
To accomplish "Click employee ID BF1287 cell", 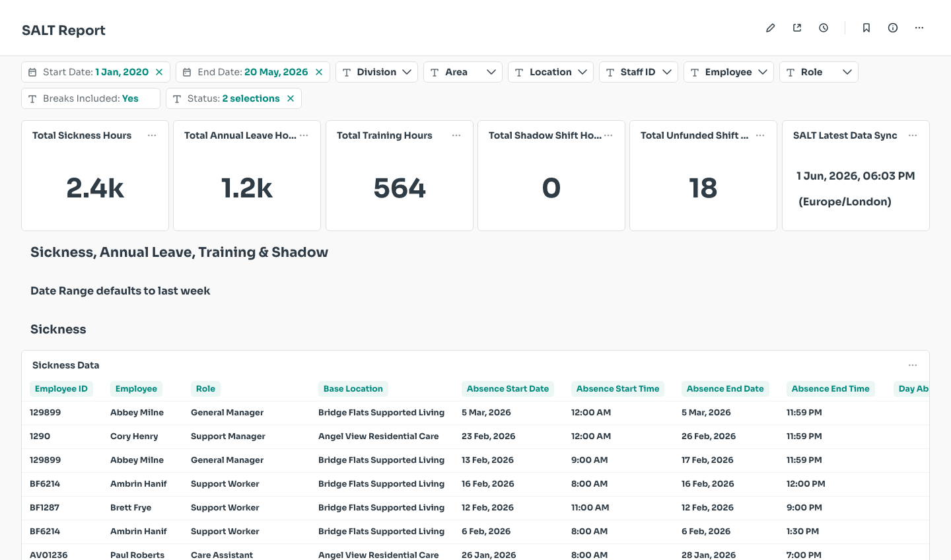I will point(45,508).
